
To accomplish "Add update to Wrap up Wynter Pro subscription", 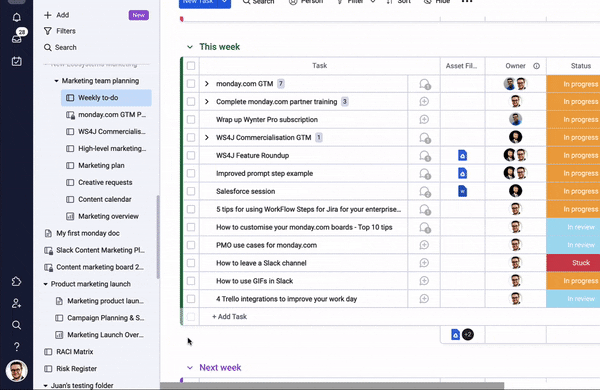I will (x=424, y=119).
